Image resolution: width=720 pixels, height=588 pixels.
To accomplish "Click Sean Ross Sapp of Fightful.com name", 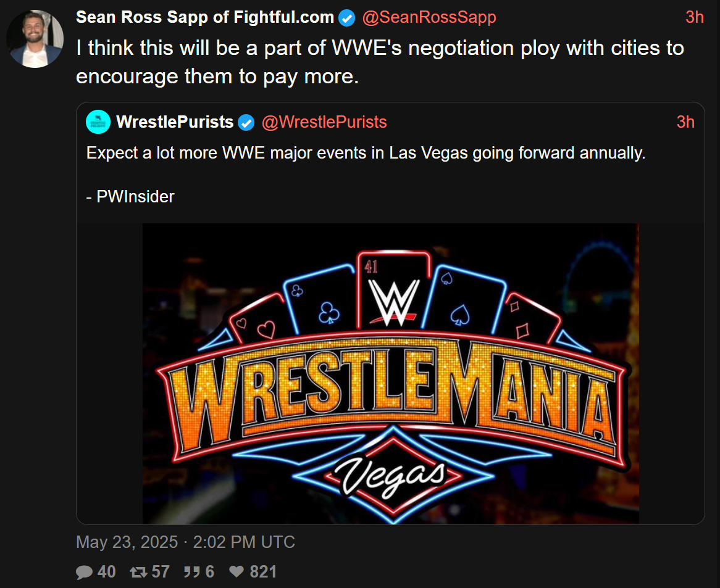I will point(205,17).
